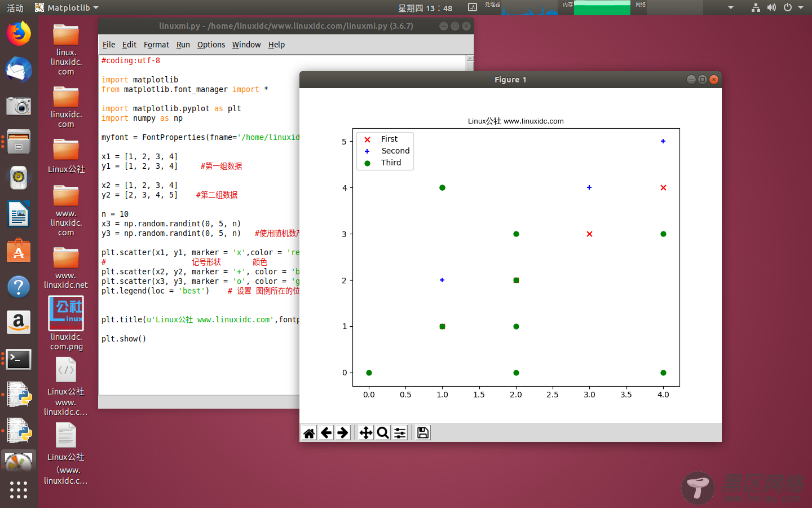
Task: Go back to previous view in Figure toolbar
Action: pos(326,433)
